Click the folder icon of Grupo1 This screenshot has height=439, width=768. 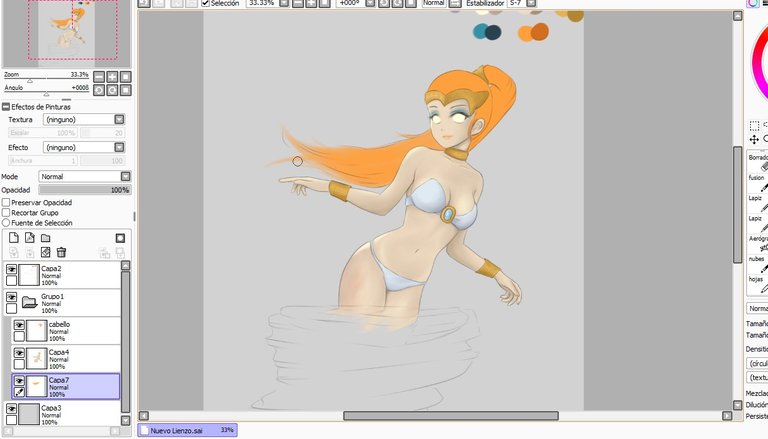coord(30,302)
